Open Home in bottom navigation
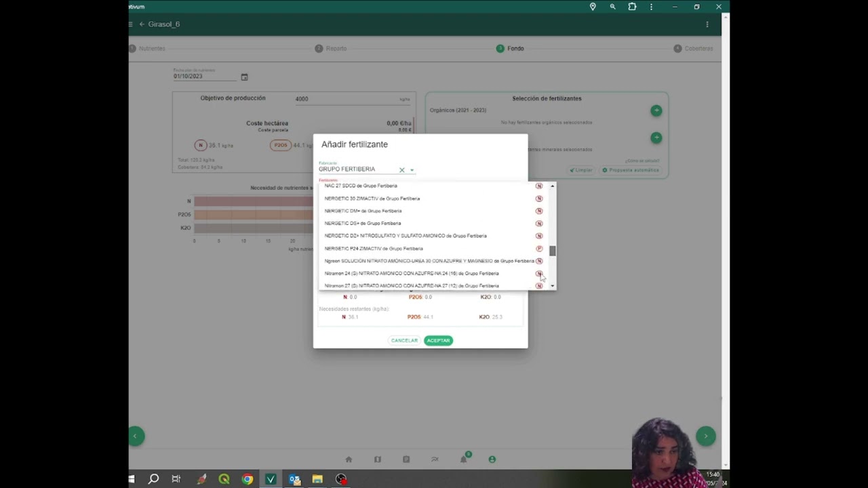This screenshot has width=868, height=488. pyautogui.click(x=349, y=460)
